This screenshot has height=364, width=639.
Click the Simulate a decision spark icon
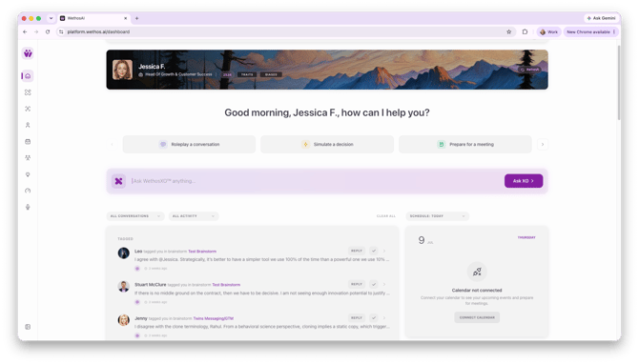coord(305,144)
